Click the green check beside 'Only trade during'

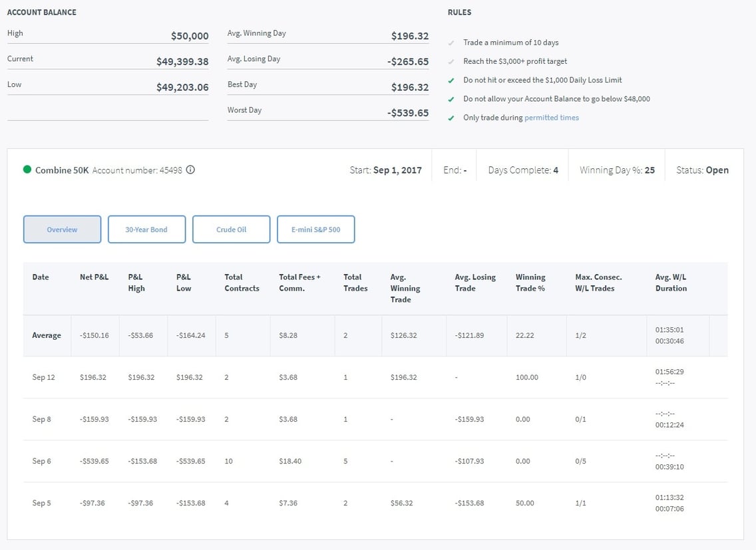(x=451, y=118)
